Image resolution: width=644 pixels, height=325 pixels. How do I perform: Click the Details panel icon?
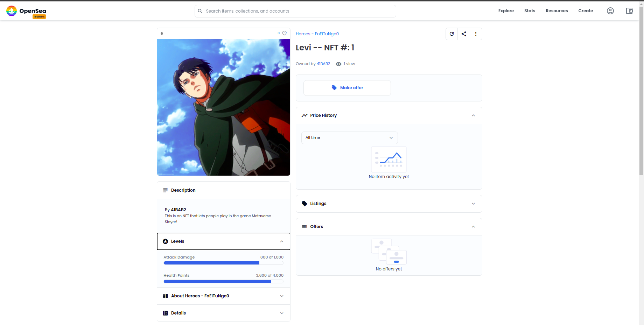pos(166,313)
